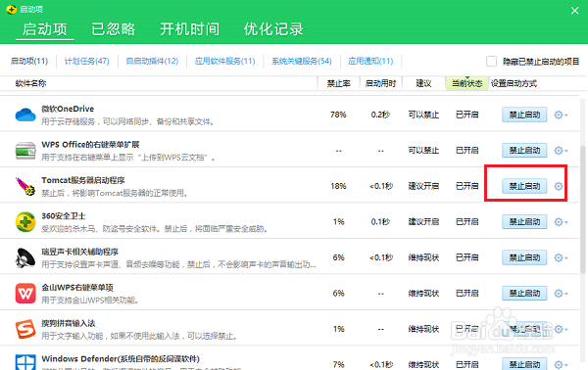Screen dimensions: 588x370
Task: Open settings gear for 微软OneDrive row
Action: click(561, 115)
